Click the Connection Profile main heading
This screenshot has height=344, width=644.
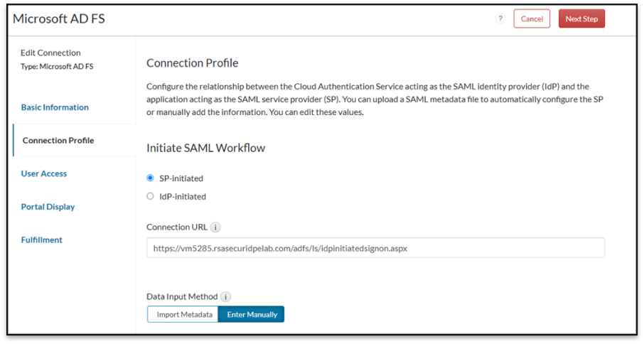[x=192, y=63]
